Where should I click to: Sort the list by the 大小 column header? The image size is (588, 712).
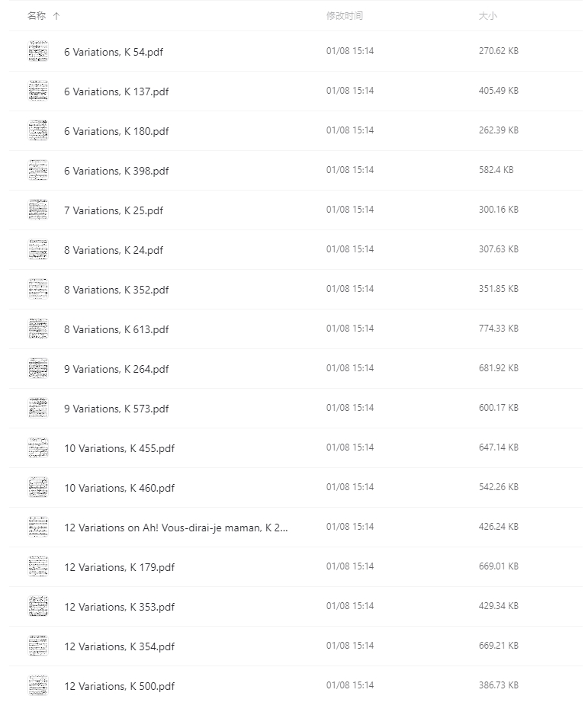coord(487,16)
